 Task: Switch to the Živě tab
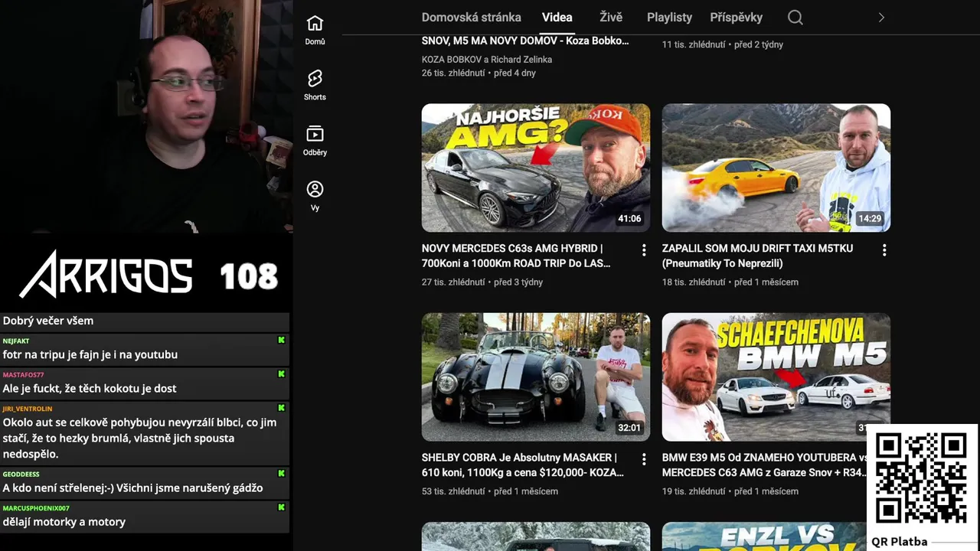pos(611,18)
